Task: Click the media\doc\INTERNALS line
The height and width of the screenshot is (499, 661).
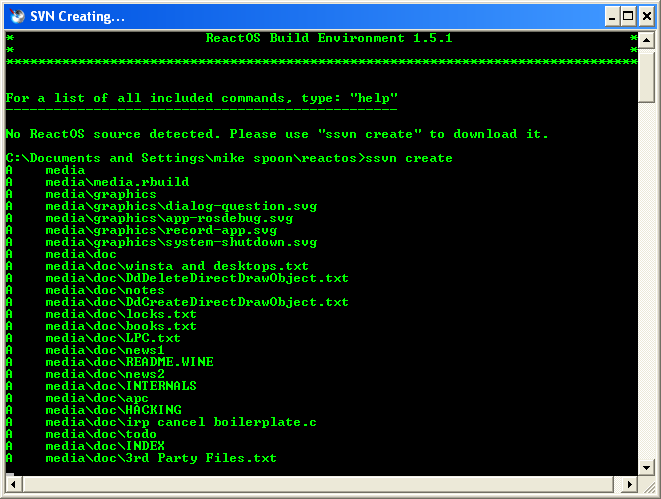Action: point(101,386)
